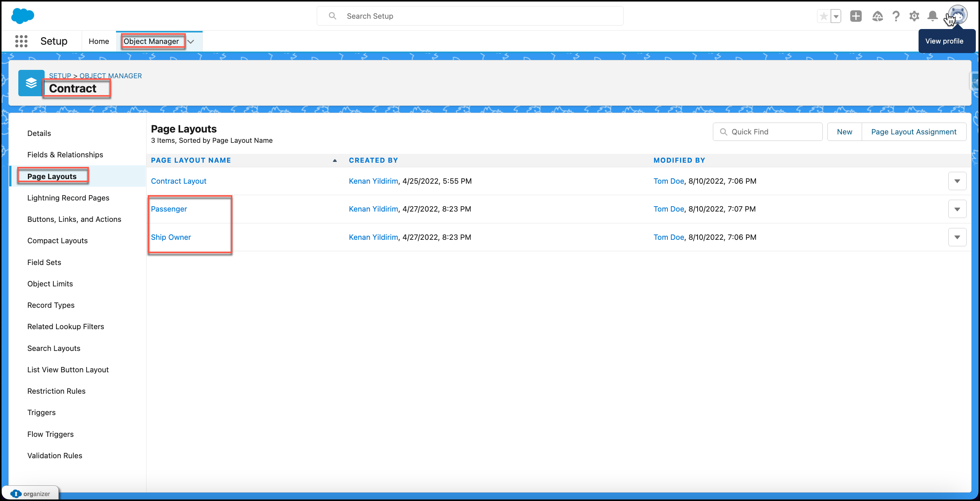Open Compact Layouts in sidebar
Image resolution: width=980 pixels, height=501 pixels.
(x=58, y=241)
